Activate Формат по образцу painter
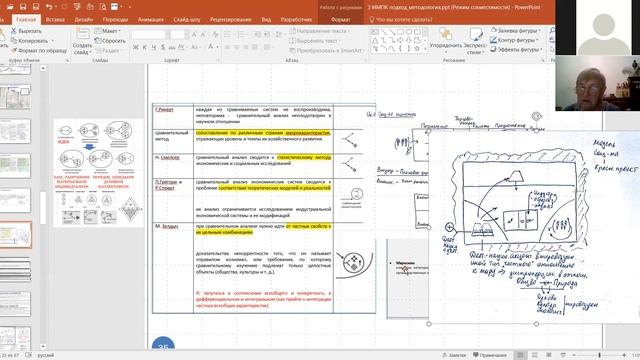The height and width of the screenshot is (360, 640). pos(39,51)
